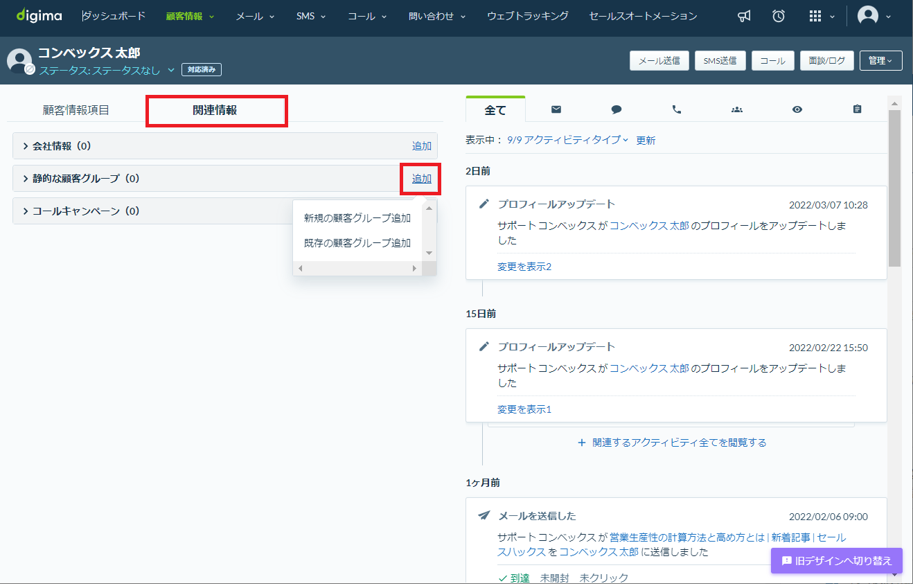This screenshot has width=913, height=588.
Task: Open the megaphone announcements icon
Action: tap(744, 16)
